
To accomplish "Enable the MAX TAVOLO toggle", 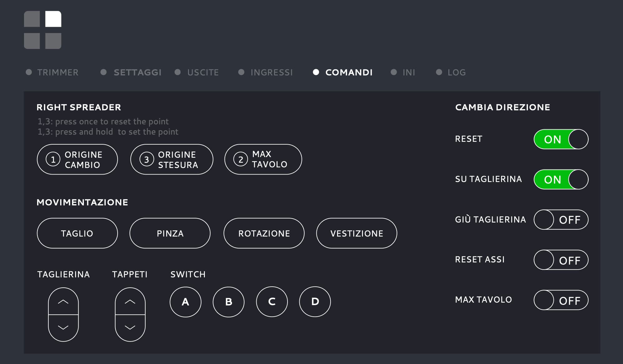I will point(561,300).
